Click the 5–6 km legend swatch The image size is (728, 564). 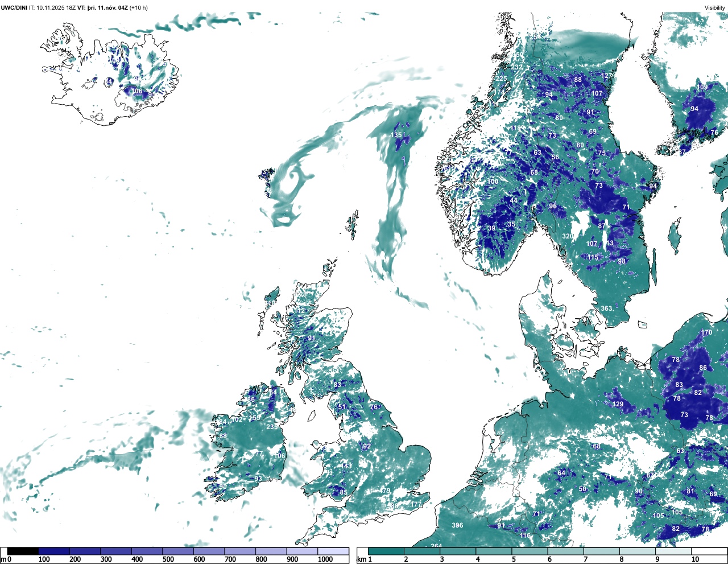tap(530, 551)
